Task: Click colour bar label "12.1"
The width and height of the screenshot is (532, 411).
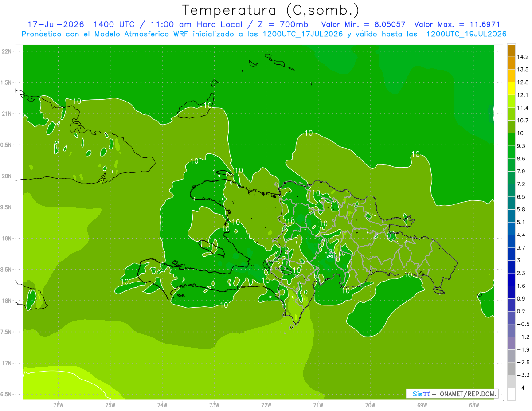Action: pos(523,95)
